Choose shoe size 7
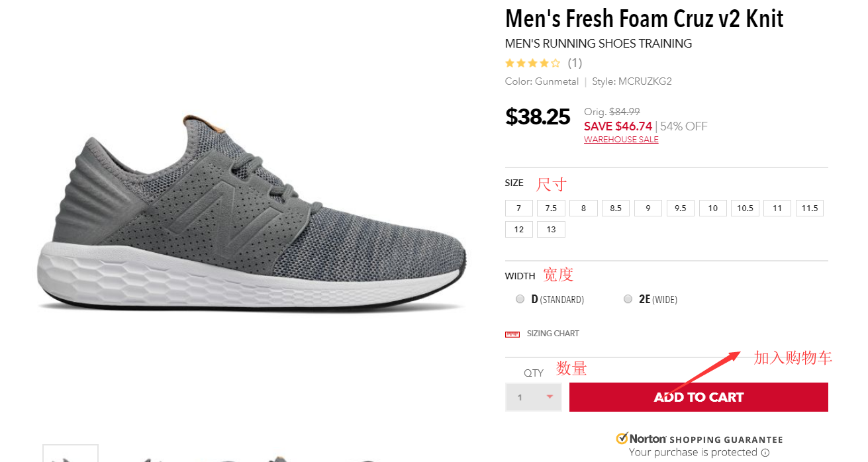Screen dimensions: 868x462 (518, 208)
